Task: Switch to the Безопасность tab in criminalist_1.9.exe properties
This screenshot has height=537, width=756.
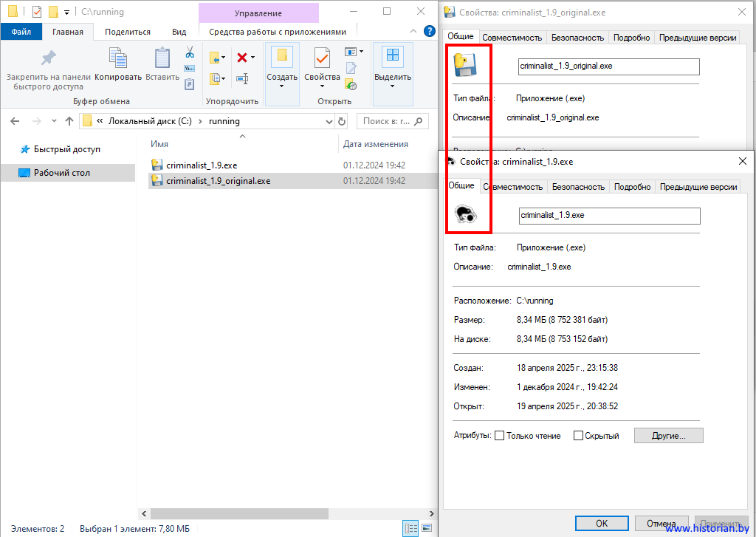Action: coord(578,187)
